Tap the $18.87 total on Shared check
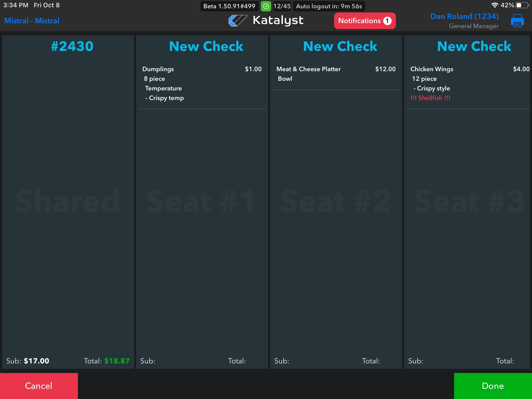Image resolution: width=532 pixels, height=399 pixels. [117, 361]
